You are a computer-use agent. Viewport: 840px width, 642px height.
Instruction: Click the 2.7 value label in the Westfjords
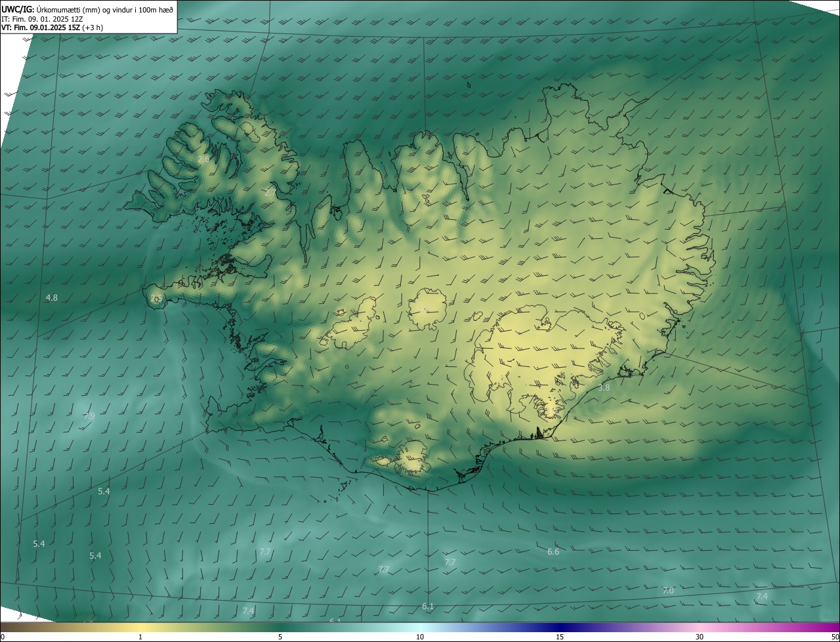coord(270,193)
